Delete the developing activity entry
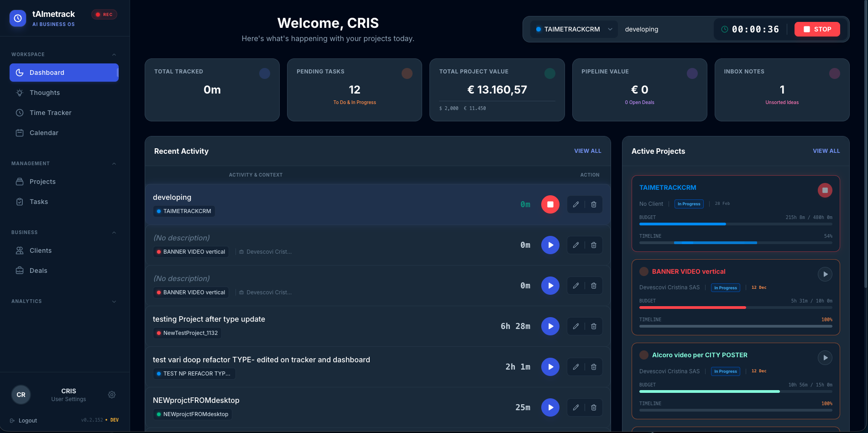 click(594, 204)
